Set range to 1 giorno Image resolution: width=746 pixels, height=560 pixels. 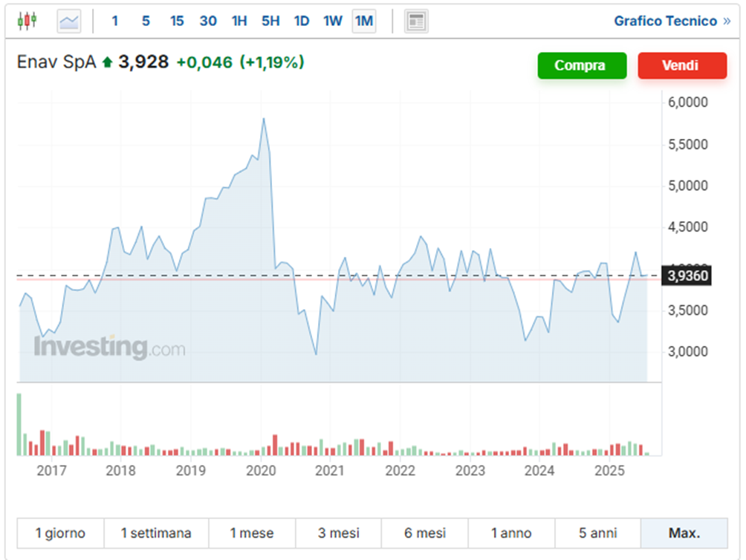click(60, 533)
